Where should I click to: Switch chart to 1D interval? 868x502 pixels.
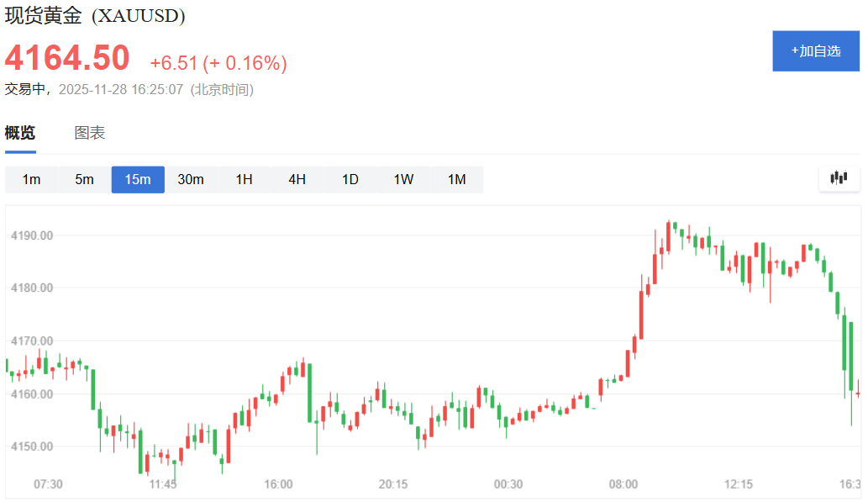[350, 179]
